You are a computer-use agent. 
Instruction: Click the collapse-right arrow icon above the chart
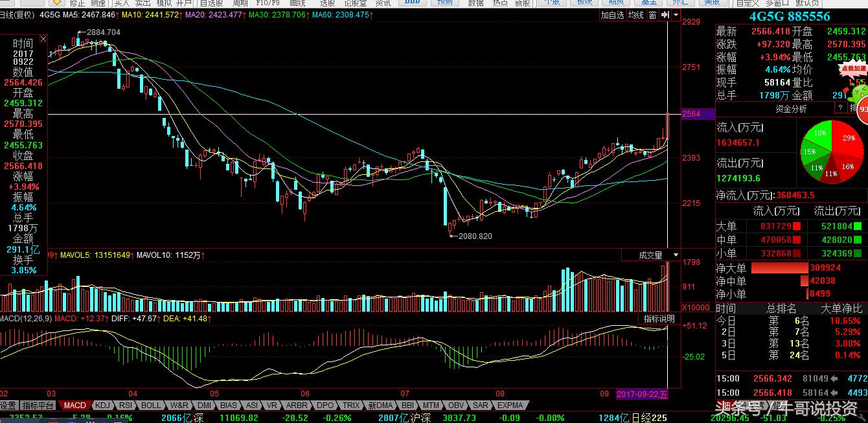(x=665, y=15)
